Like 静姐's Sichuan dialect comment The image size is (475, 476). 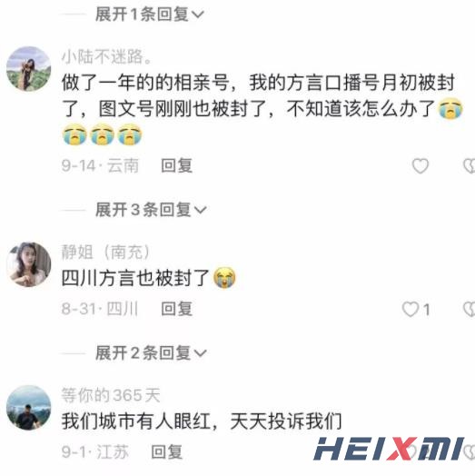pyautogui.click(x=411, y=310)
